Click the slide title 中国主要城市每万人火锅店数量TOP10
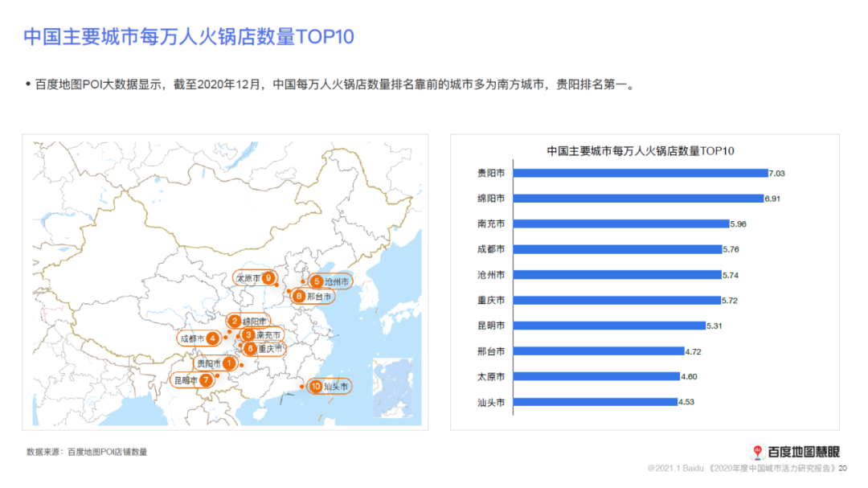The width and height of the screenshot is (868, 488). (188, 37)
